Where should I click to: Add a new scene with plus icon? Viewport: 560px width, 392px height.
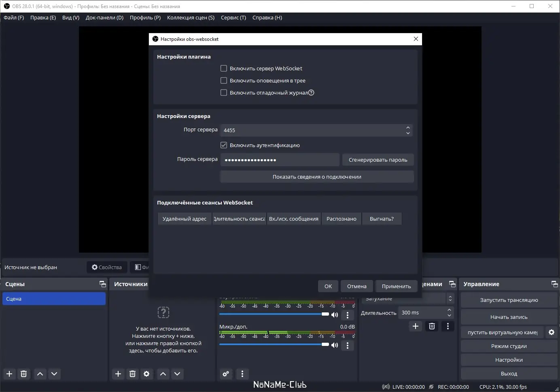9,374
